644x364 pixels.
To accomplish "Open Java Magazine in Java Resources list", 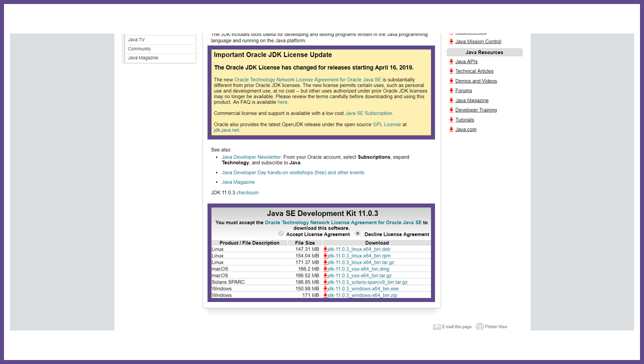I will point(472,100).
